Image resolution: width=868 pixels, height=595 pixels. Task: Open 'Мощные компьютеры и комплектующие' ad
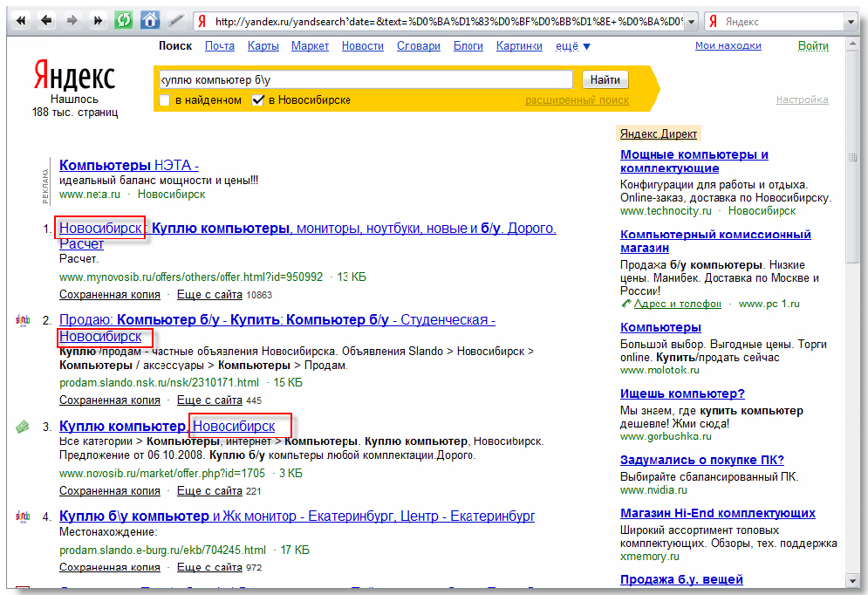pyautogui.click(x=694, y=161)
